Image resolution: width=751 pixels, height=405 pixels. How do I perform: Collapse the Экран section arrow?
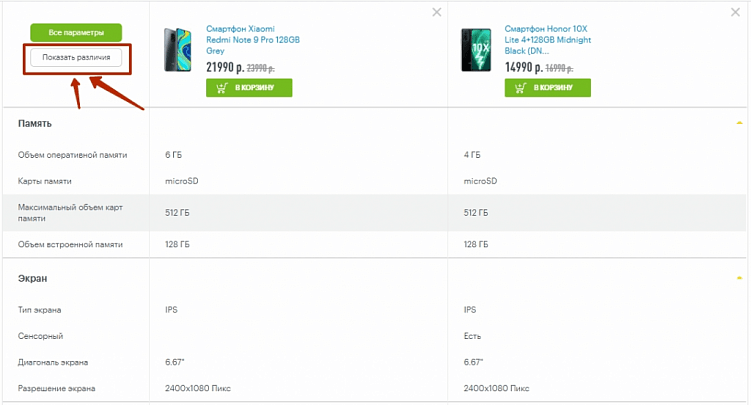(739, 278)
